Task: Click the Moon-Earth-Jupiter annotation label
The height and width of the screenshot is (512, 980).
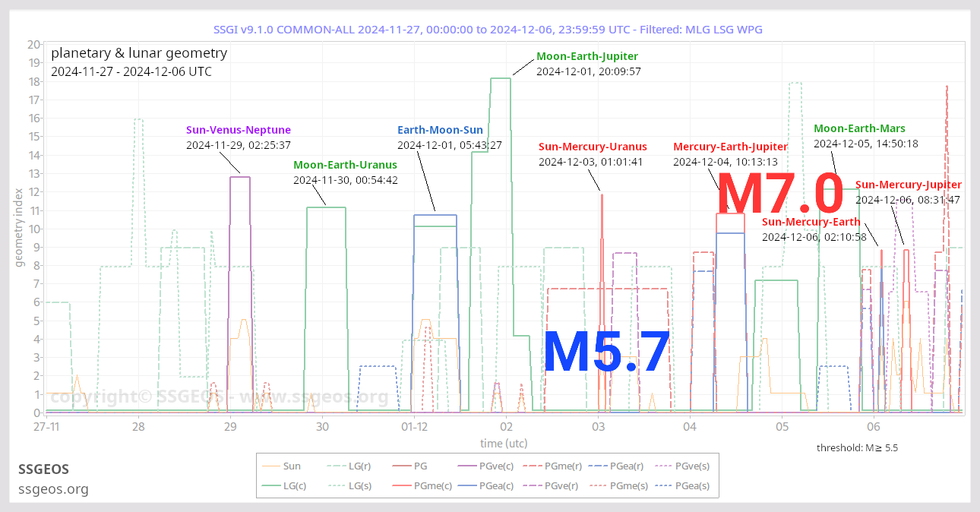Action: [588, 55]
